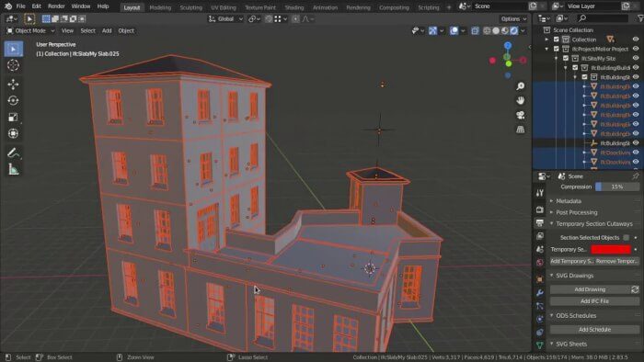Click the zoom view magnifier icon
Viewport: 644px width, 362px height.
[x=521, y=86]
